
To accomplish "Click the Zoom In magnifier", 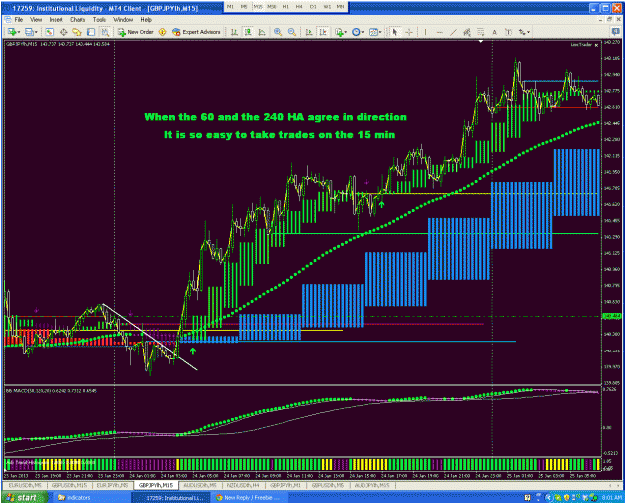I will [x=278, y=32].
